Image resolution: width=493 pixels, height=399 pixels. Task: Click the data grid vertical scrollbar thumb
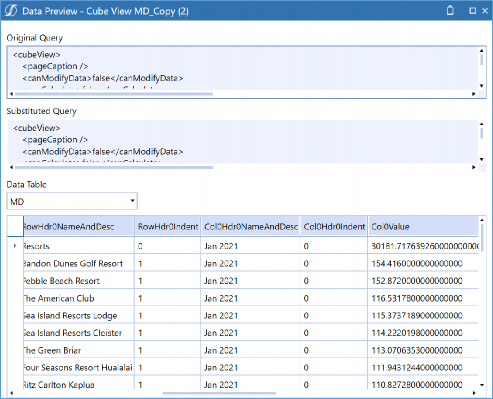(x=482, y=237)
